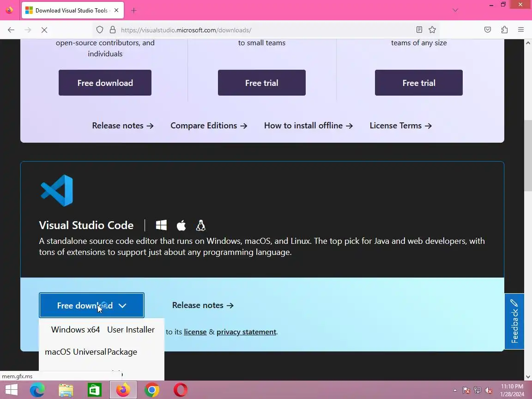Click the middle Free trial button
This screenshot has height=399, width=532.
tap(261, 83)
